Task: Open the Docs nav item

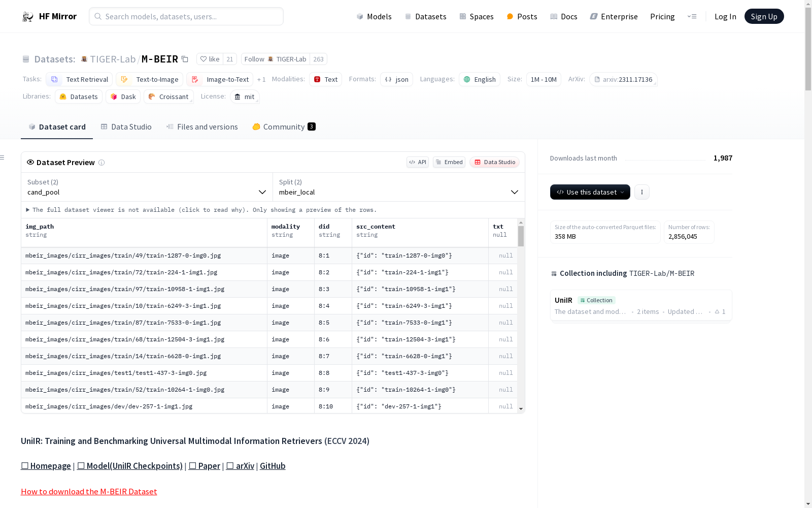Action: 564,16
